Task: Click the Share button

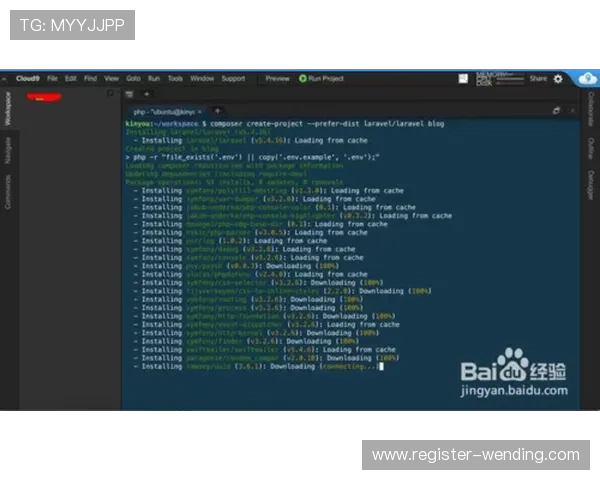Action: coord(538,78)
